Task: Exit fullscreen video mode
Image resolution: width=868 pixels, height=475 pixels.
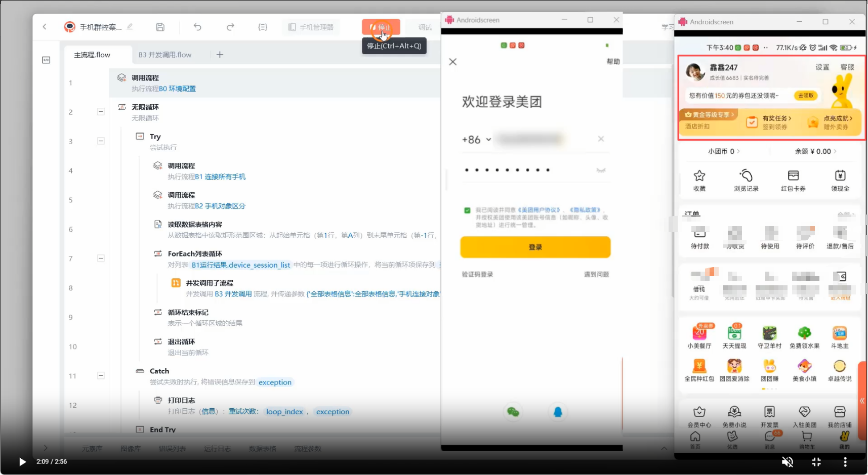Action: point(816,461)
